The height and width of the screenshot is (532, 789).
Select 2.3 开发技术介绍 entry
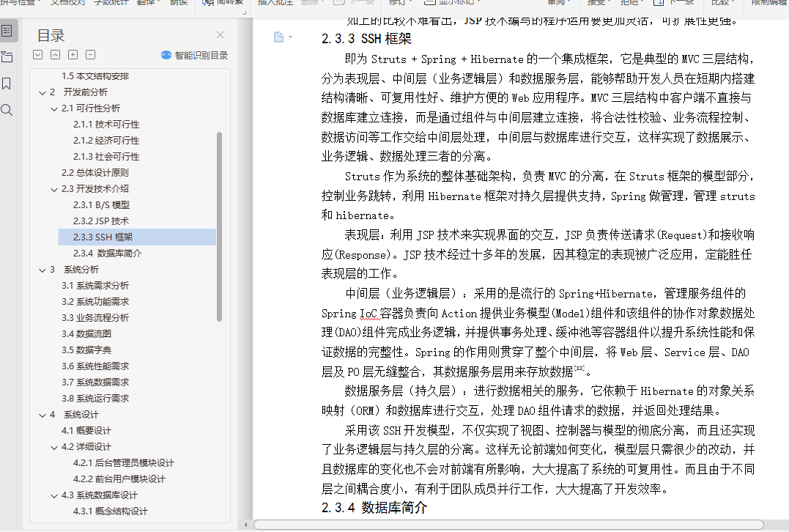coord(95,189)
